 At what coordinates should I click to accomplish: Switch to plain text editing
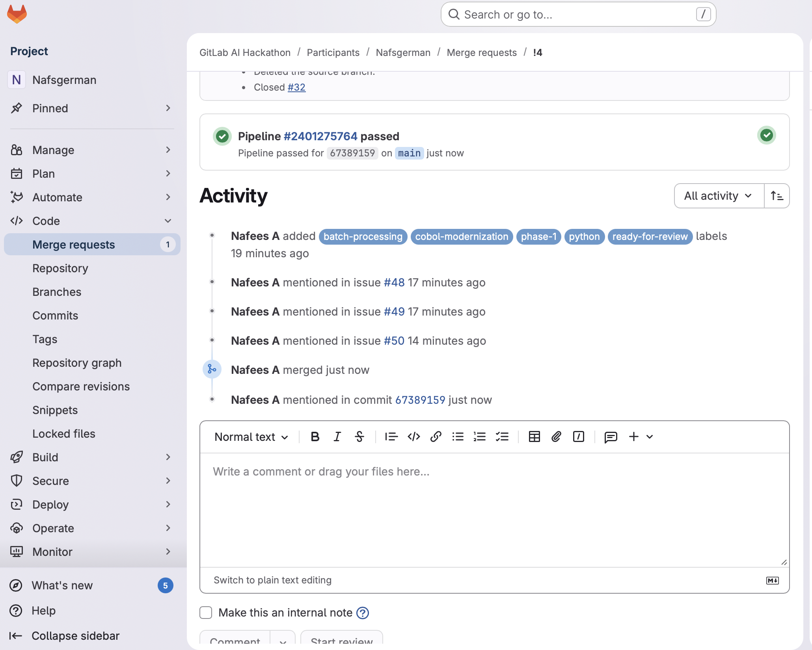(x=272, y=580)
